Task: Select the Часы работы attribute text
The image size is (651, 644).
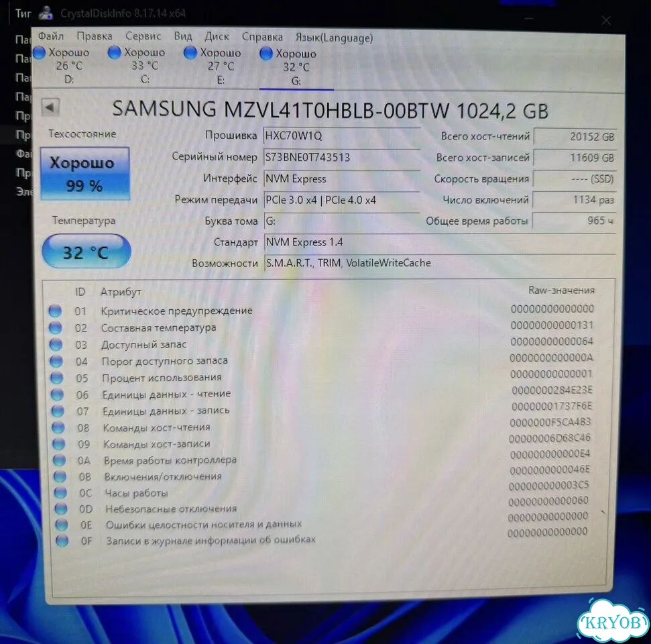Action: 137,493
